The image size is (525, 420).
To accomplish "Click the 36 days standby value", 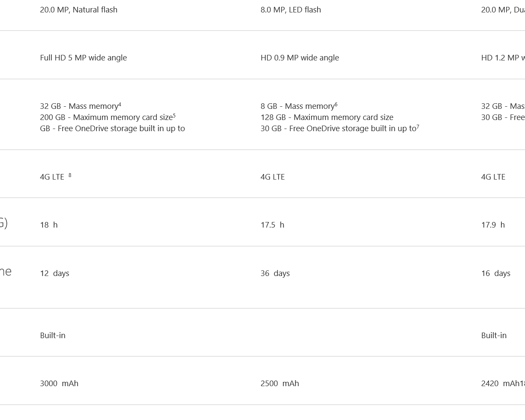I will click(275, 273).
